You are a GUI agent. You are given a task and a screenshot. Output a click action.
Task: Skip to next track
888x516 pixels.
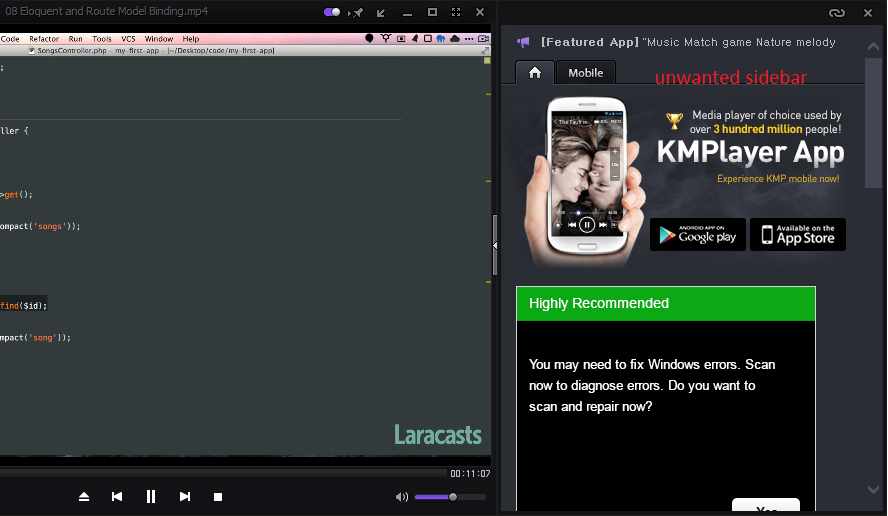185,497
